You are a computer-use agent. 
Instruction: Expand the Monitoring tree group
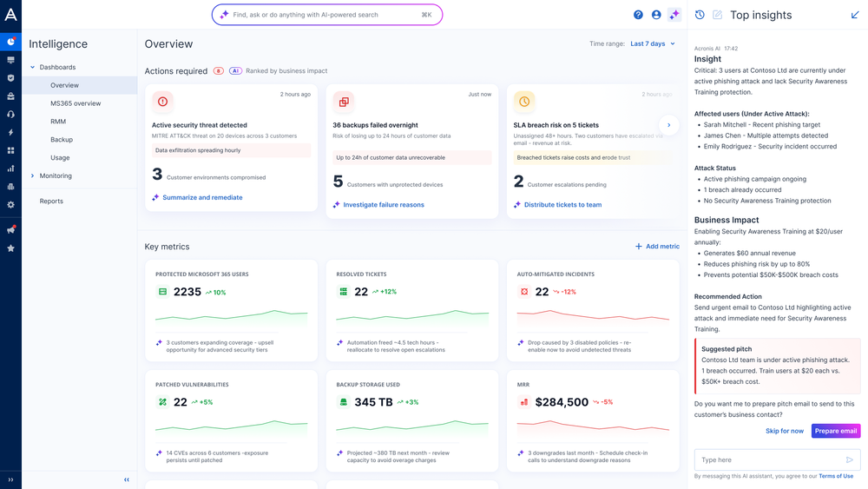pos(33,175)
